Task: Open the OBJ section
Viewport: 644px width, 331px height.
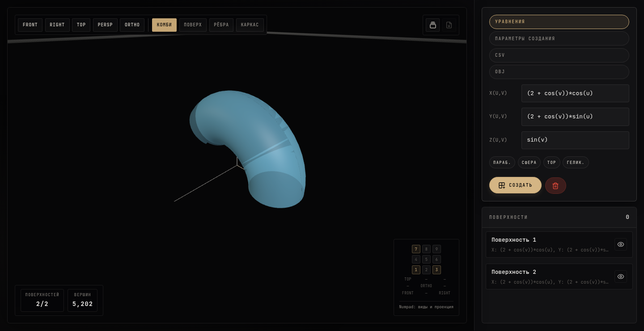Action: 559,72
